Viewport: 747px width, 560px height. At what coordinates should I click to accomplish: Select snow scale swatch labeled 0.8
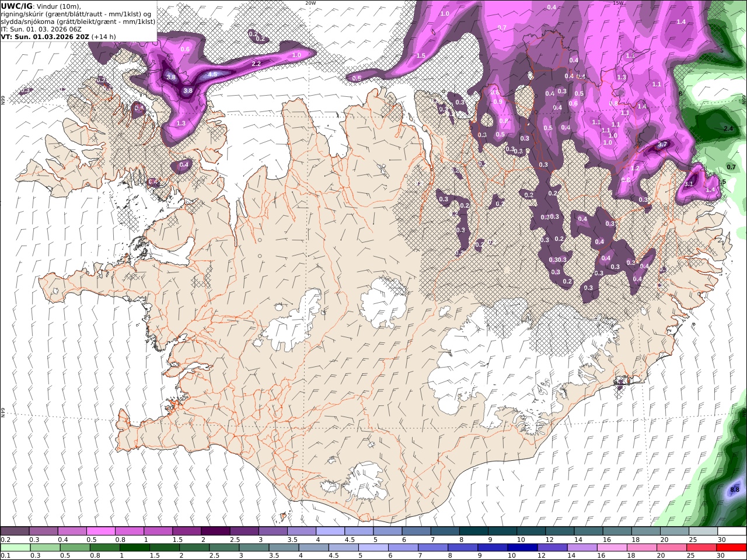point(129,531)
